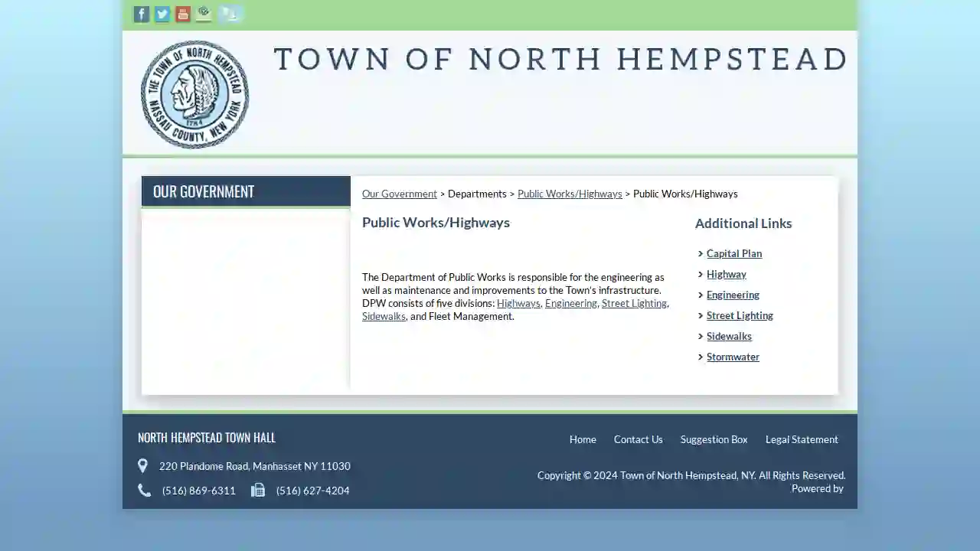Open the Street Lighting link under Additional Links

[x=740, y=315]
